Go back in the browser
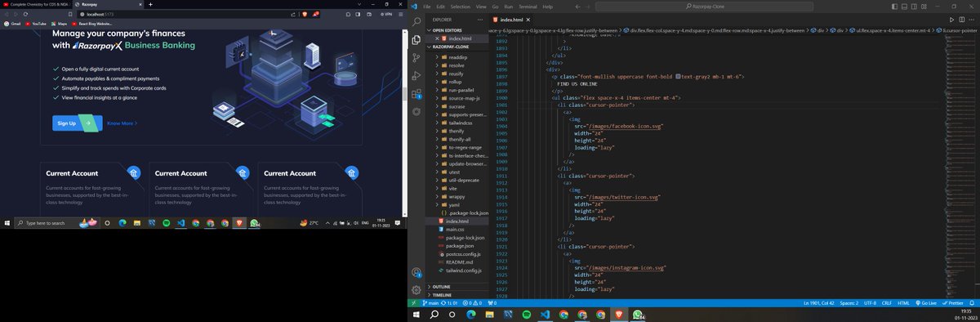Screen dimensions: 980x322 pyautogui.click(x=7, y=15)
